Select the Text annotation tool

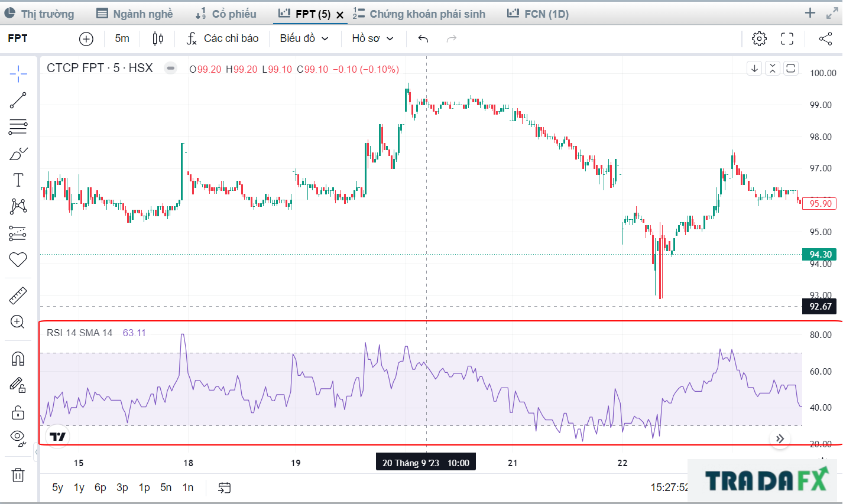coord(18,180)
